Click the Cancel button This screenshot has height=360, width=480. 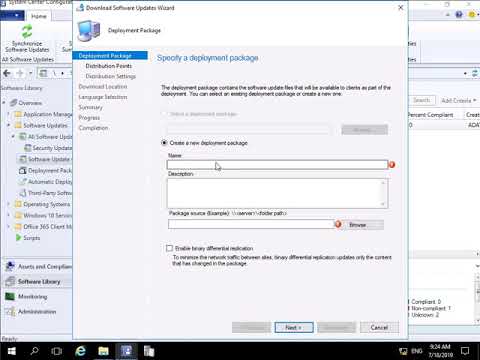[379, 327]
